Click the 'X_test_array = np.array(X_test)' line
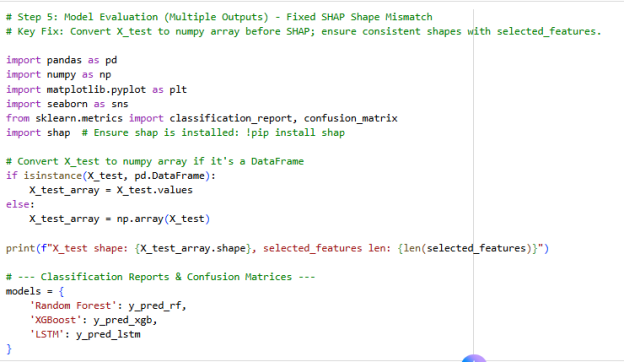 pos(119,218)
